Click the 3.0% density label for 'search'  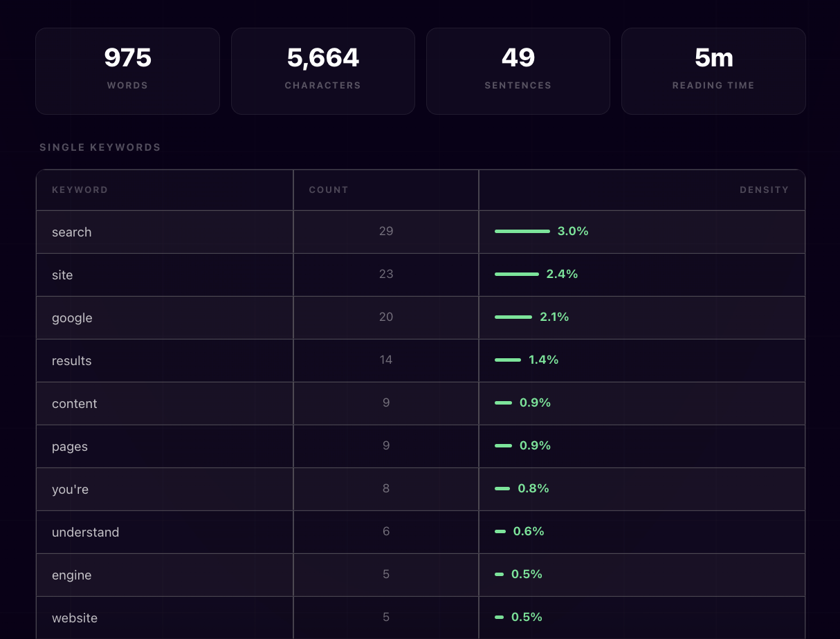572,231
